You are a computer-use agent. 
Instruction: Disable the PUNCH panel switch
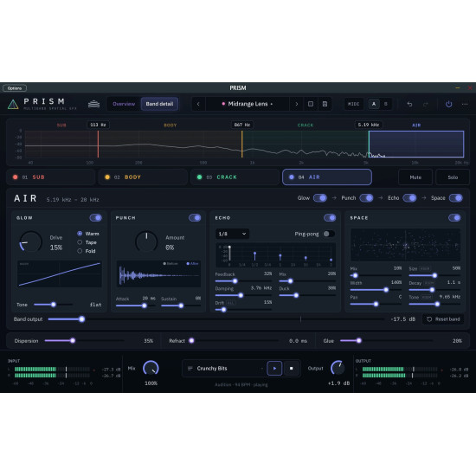point(195,217)
